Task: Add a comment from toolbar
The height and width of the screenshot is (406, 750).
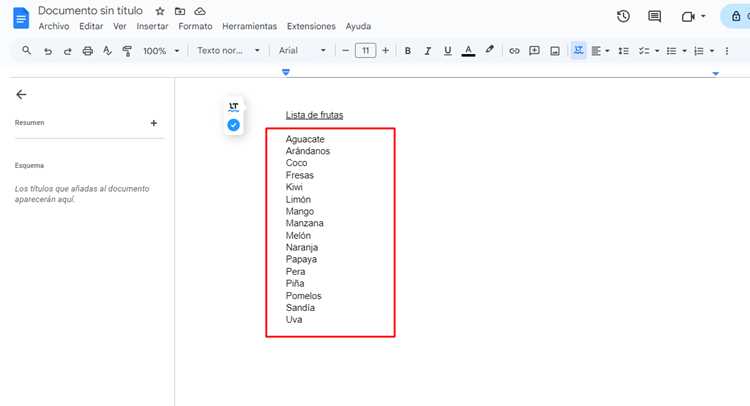Action: click(x=534, y=51)
